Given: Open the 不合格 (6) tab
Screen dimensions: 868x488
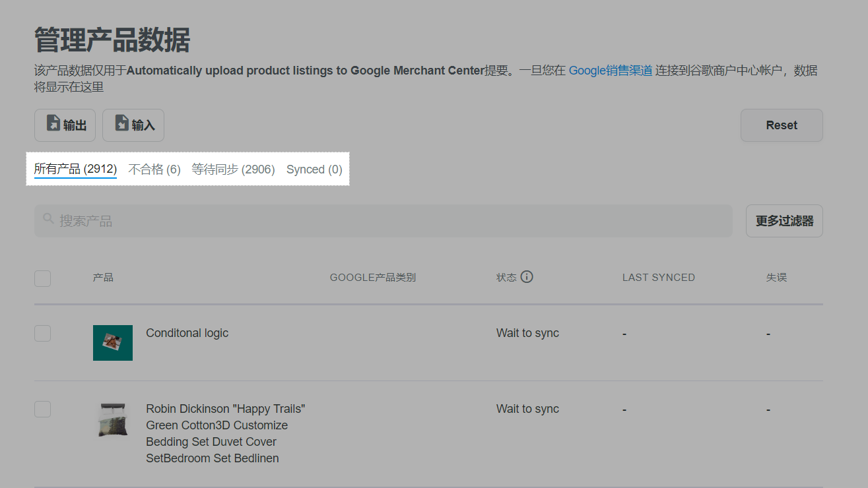Looking at the screenshot, I should [154, 169].
